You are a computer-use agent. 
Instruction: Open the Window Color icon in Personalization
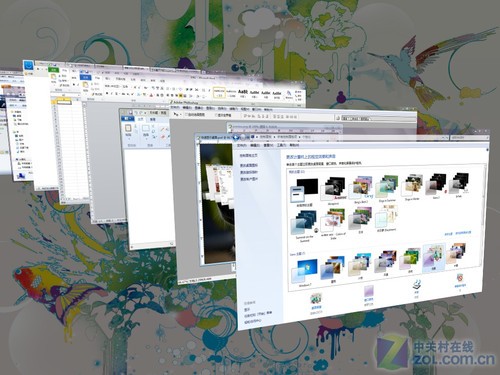click(369, 291)
